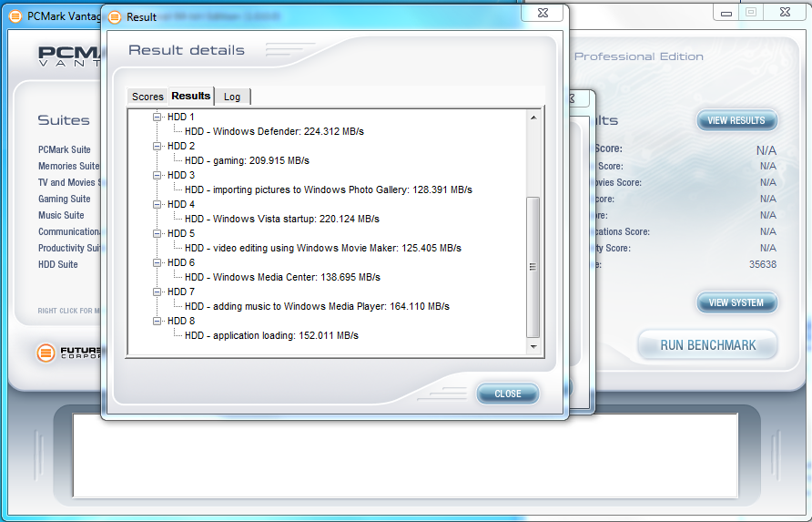Click the Futuremark logo icon

pos(46,353)
